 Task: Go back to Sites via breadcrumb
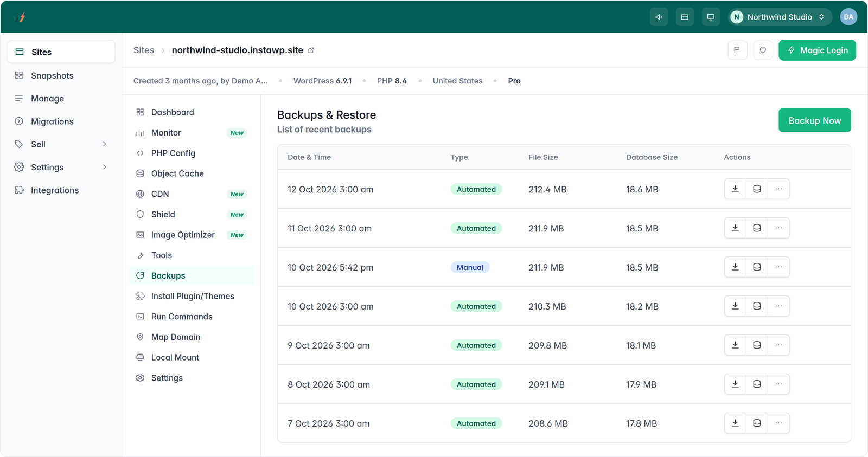(x=144, y=50)
